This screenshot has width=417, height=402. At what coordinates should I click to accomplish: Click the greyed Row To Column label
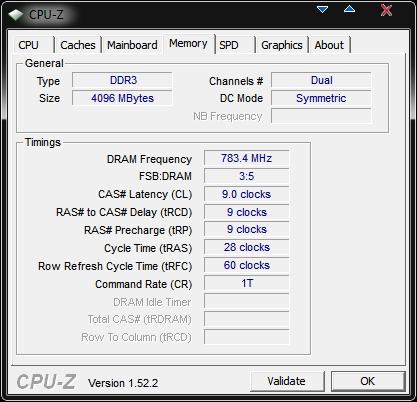(x=136, y=337)
